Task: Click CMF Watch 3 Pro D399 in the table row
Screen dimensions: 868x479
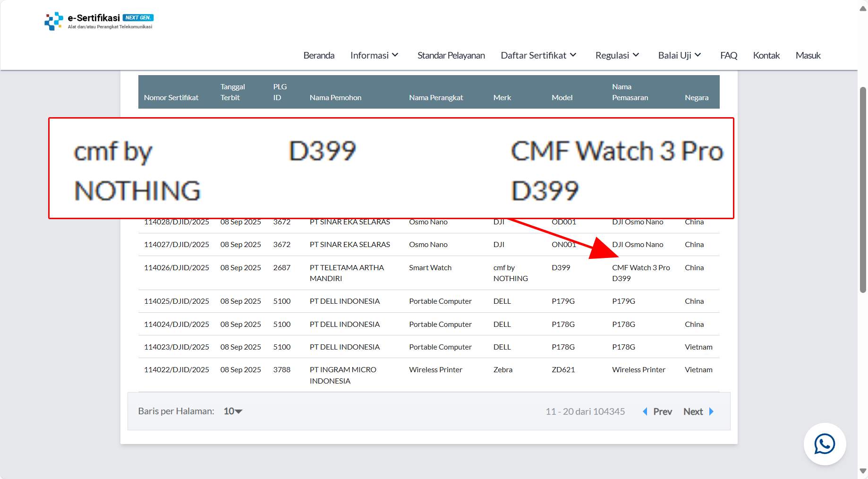Action: click(641, 273)
